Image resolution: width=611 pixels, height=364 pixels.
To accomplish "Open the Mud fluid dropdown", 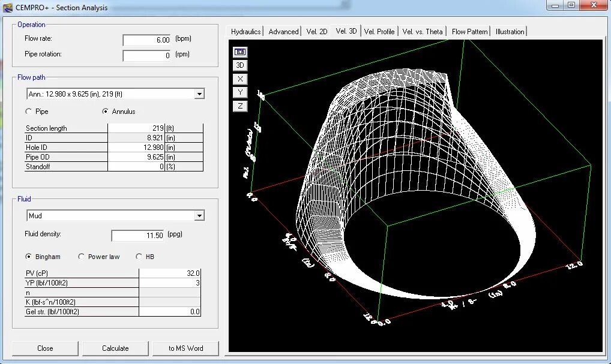I will click(x=199, y=216).
